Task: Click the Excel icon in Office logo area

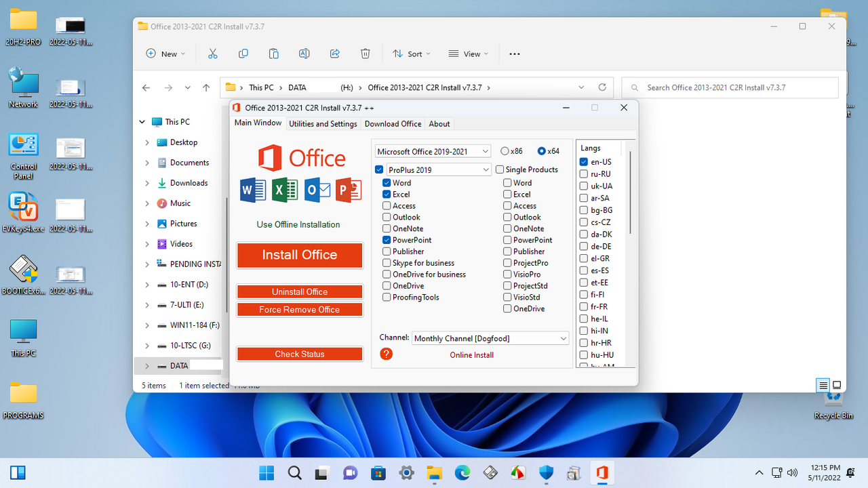Action: [285, 190]
